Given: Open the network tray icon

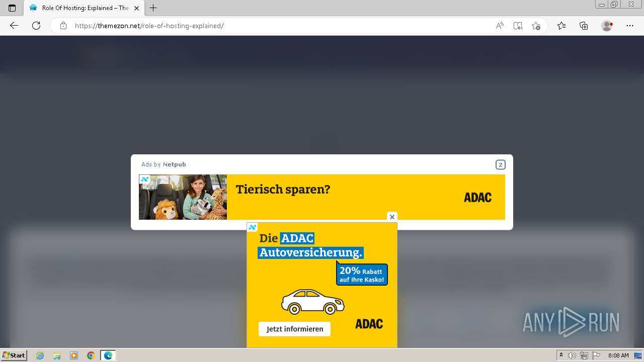Looking at the screenshot, I should coord(584,355).
